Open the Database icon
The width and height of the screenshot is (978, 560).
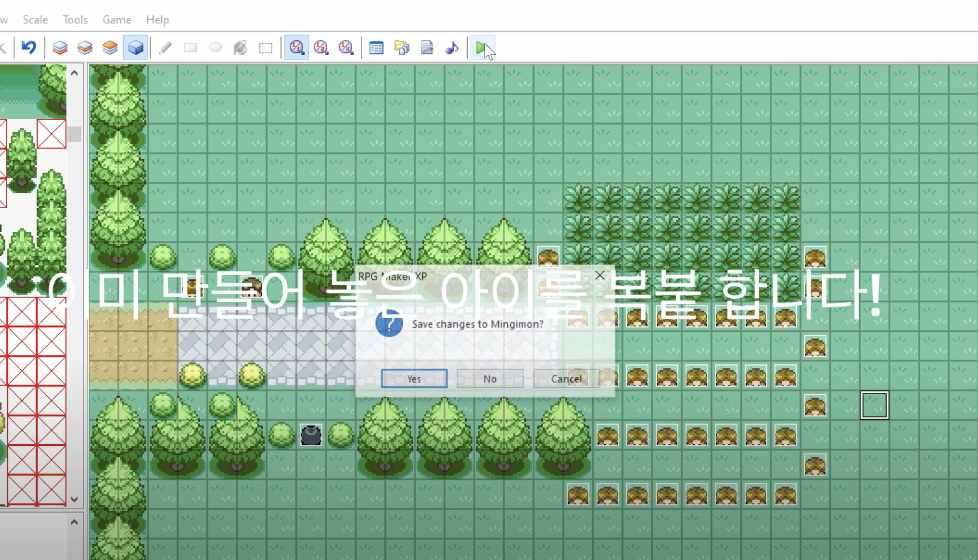(x=377, y=47)
